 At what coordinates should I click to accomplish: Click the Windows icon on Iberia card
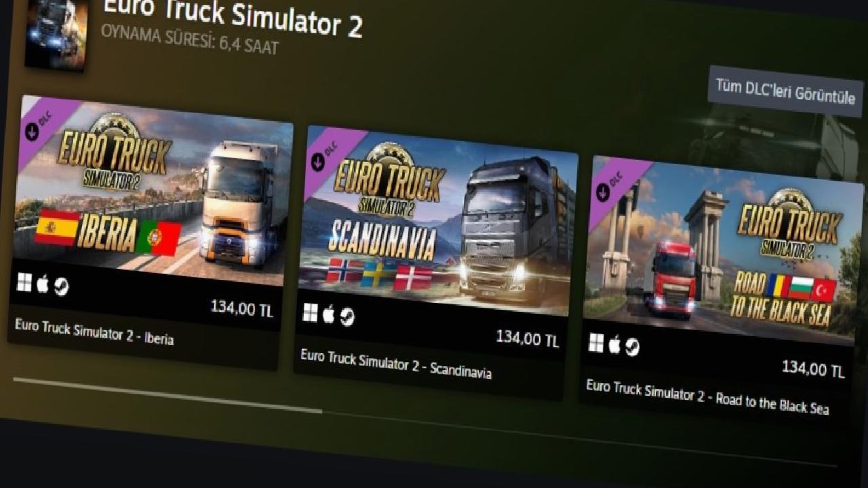point(24,283)
